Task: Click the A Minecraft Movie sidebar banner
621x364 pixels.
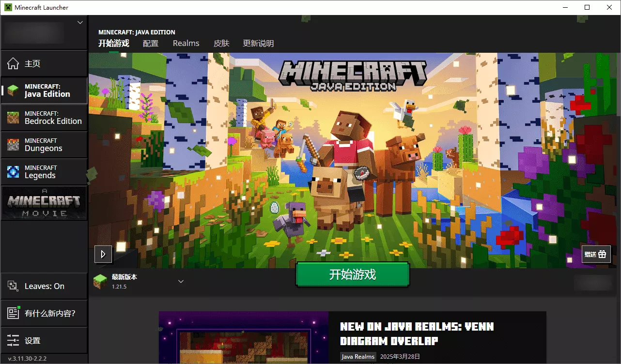Action: tap(44, 202)
